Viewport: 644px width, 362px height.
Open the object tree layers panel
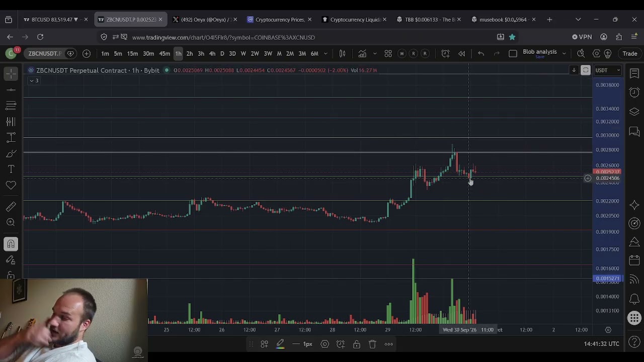point(634,112)
